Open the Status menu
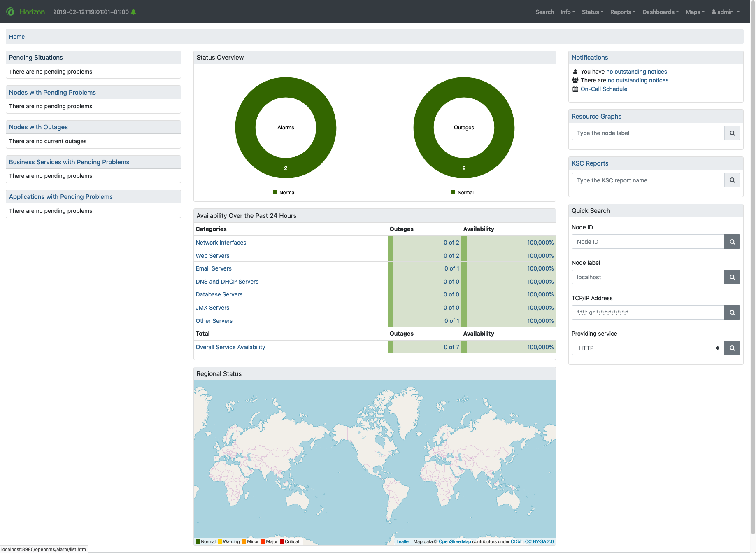Image resolution: width=756 pixels, height=553 pixels. (x=592, y=12)
